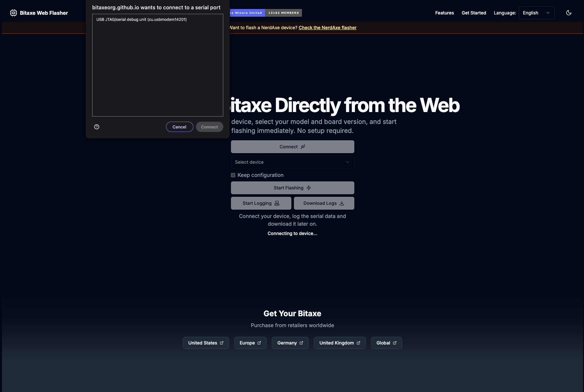The height and width of the screenshot is (392, 584).
Task: Click the United States external link icon
Action: point(222,343)
